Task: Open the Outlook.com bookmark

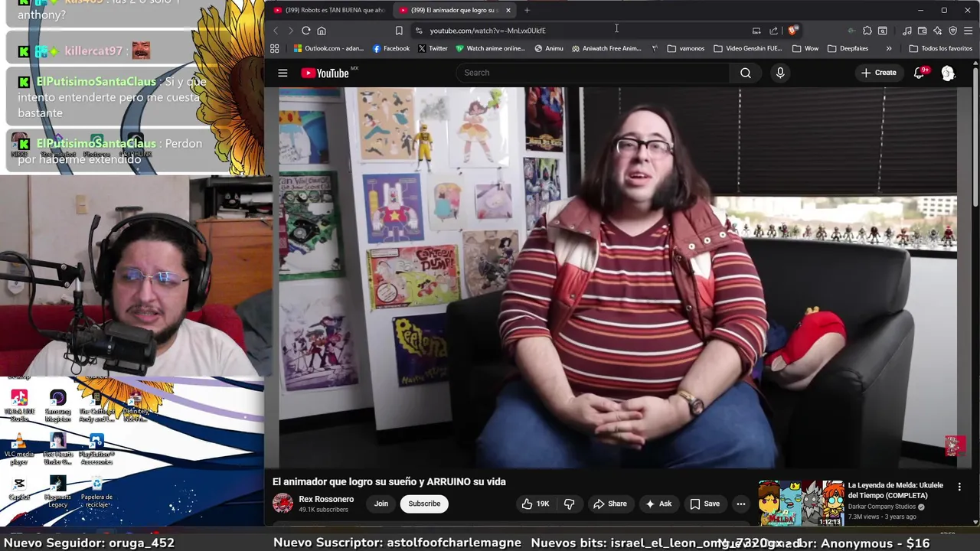Action: click(328, 48)
